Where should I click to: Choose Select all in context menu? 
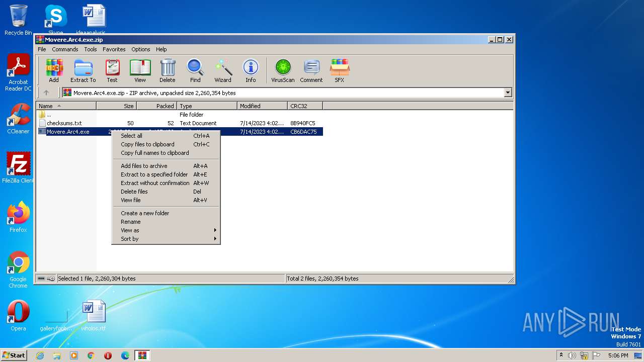pyautogui.click(x=166, y=136)
